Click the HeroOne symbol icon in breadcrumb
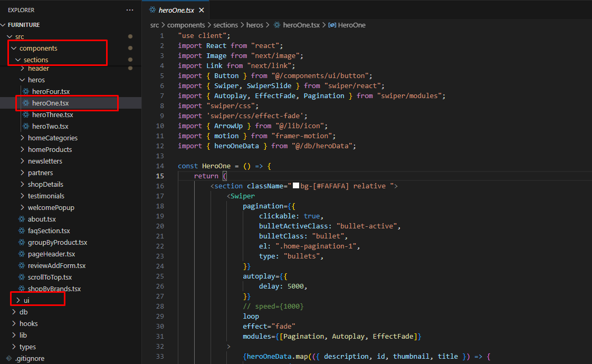Screen dimensions: 592x364 tap(332, 25)
